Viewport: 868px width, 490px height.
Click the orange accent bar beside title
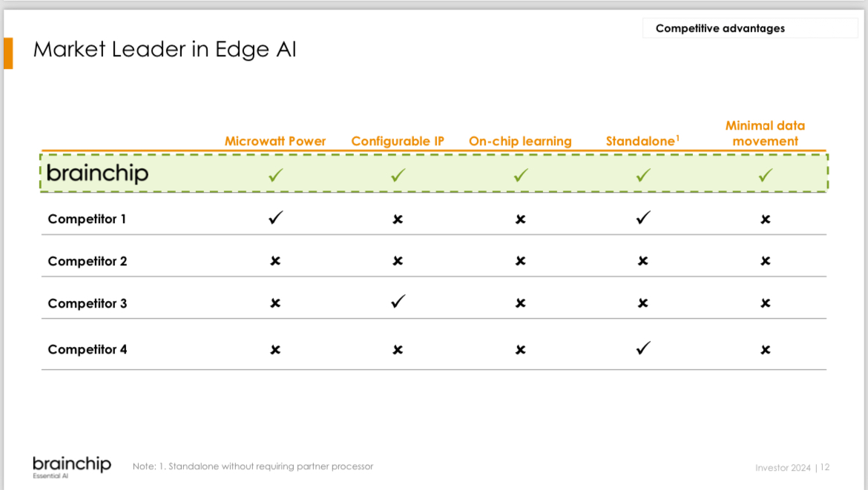click(x=8, y=53)
